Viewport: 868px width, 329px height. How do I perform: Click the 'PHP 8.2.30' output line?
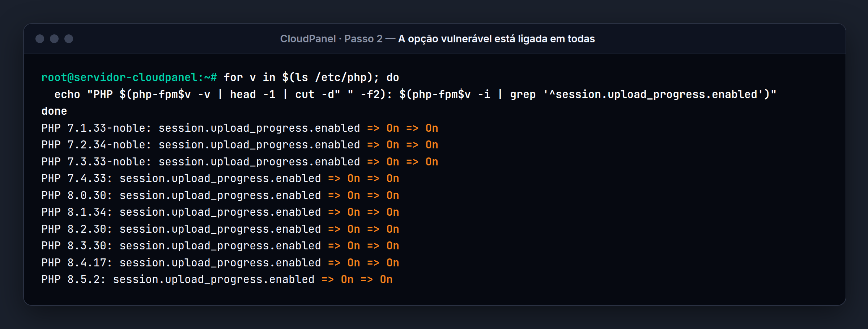click(220, 229)
